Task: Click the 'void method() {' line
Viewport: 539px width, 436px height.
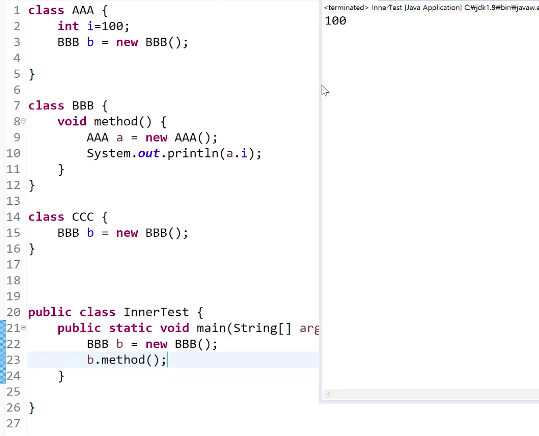Action: point(112,121)
